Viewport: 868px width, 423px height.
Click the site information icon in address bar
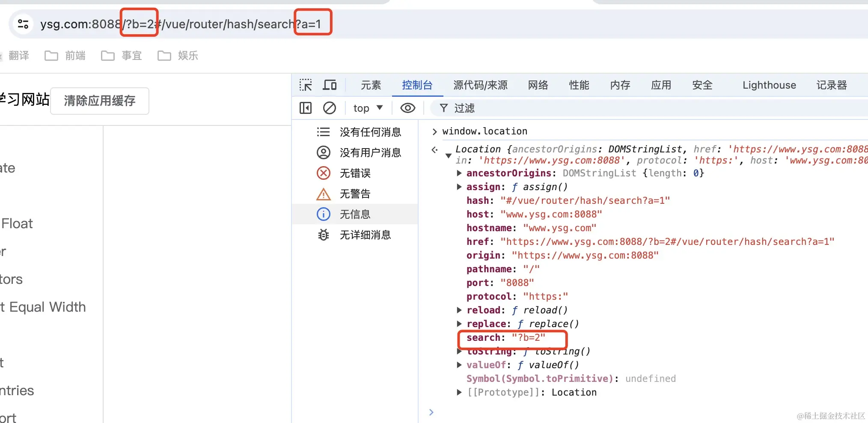tap(23, 24)
